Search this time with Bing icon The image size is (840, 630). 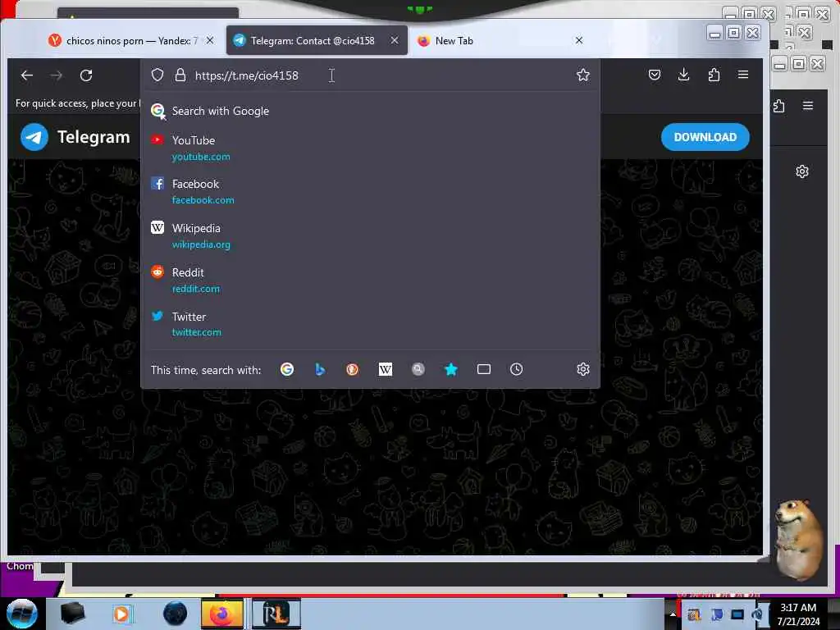coord(320,369)
